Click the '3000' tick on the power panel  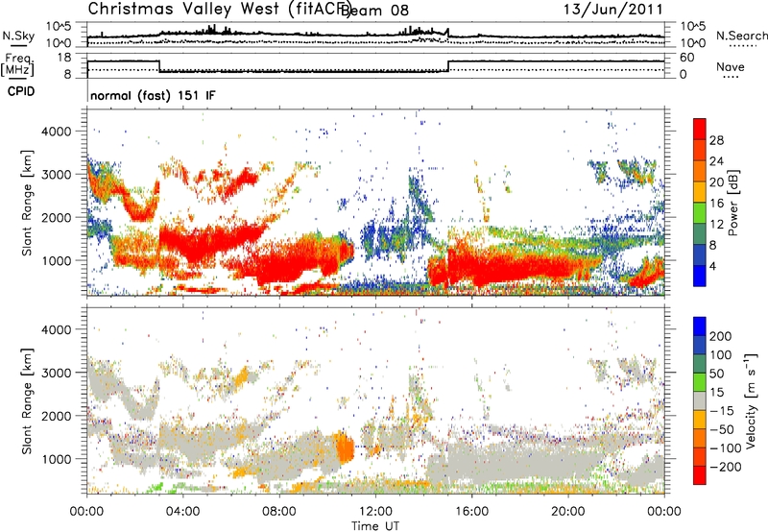pos(57,175)
